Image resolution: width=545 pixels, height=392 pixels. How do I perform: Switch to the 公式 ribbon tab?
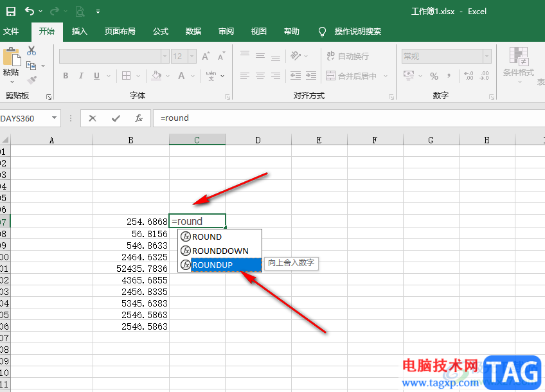[x=161, y=31]
